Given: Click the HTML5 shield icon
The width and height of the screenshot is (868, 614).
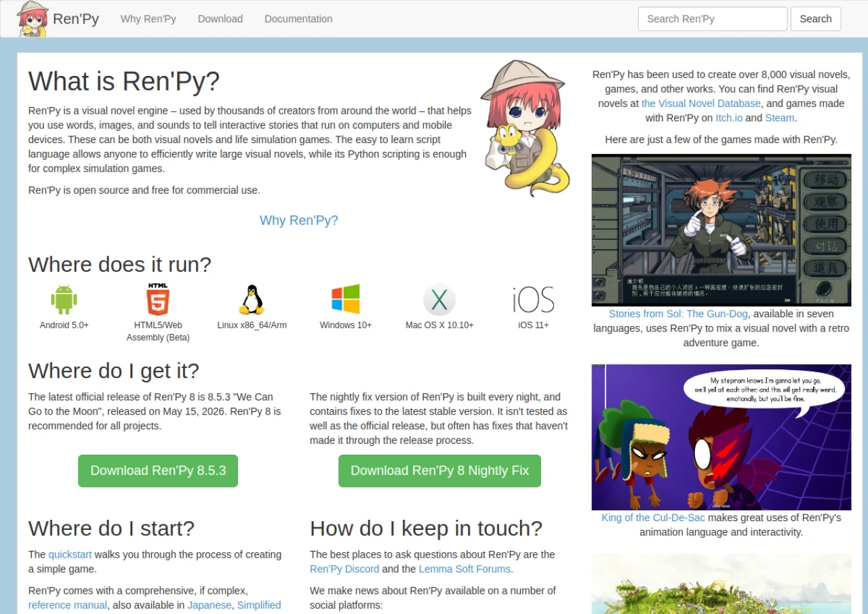Looking at the screenshot, I should [x=158, y=300].
